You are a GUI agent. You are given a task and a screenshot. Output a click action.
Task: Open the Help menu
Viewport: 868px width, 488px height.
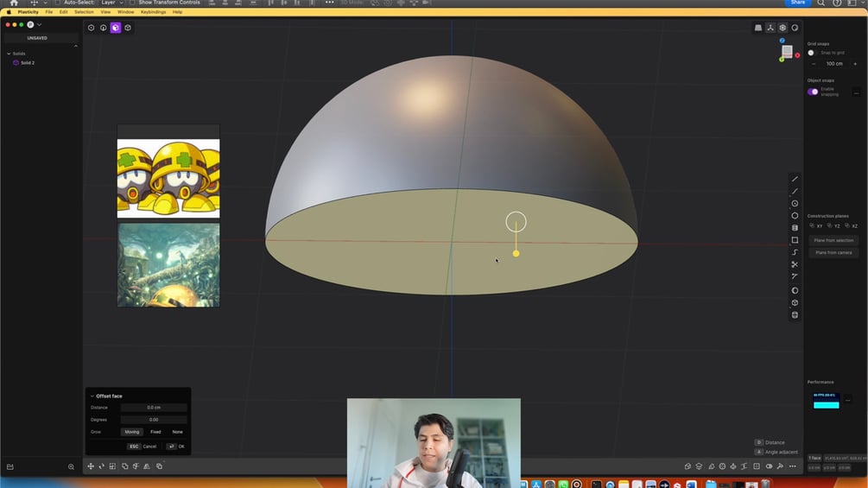177,11
